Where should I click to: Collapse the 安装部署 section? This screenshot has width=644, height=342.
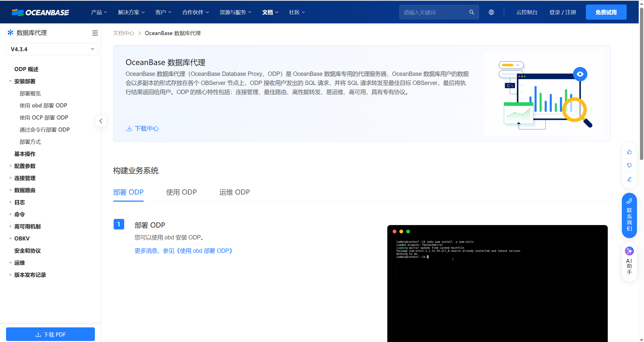10,81
